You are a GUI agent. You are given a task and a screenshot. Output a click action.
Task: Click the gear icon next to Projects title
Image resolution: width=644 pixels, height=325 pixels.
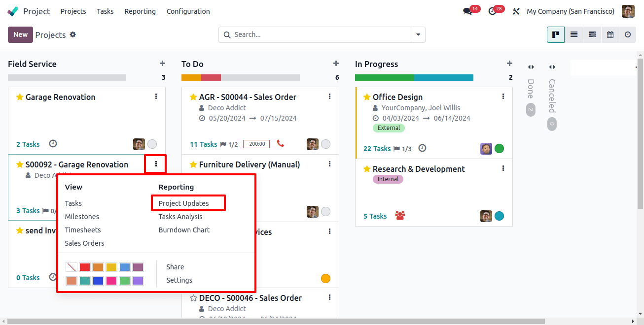click(x=73, y=34)
